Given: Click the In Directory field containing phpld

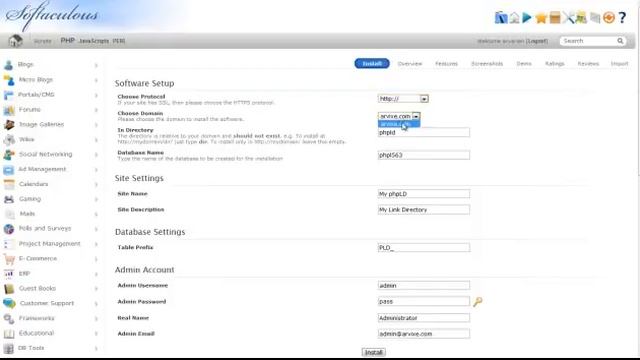Looking at the screenshot, I should coord(424,133).
